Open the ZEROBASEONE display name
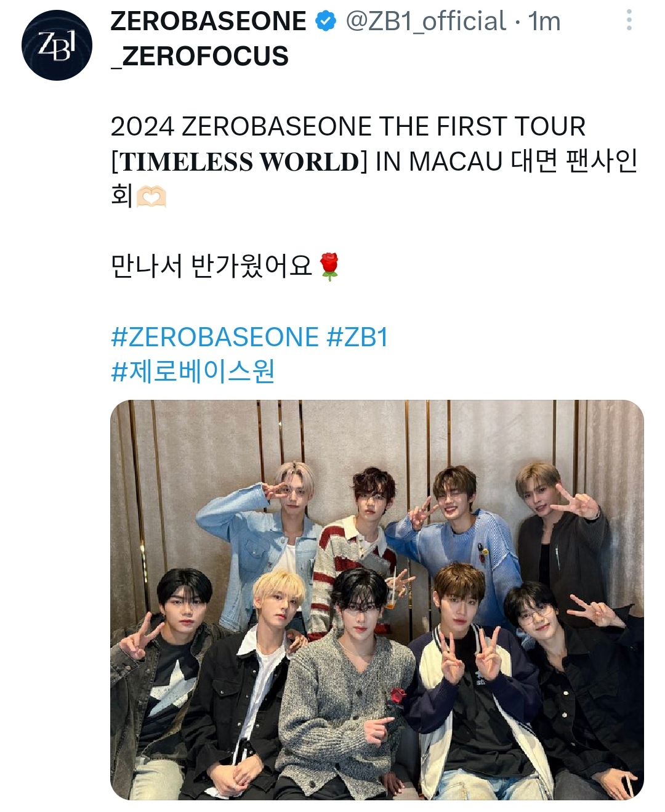The image size is (665, 812). pyautogui.click(x=208, y=22)
